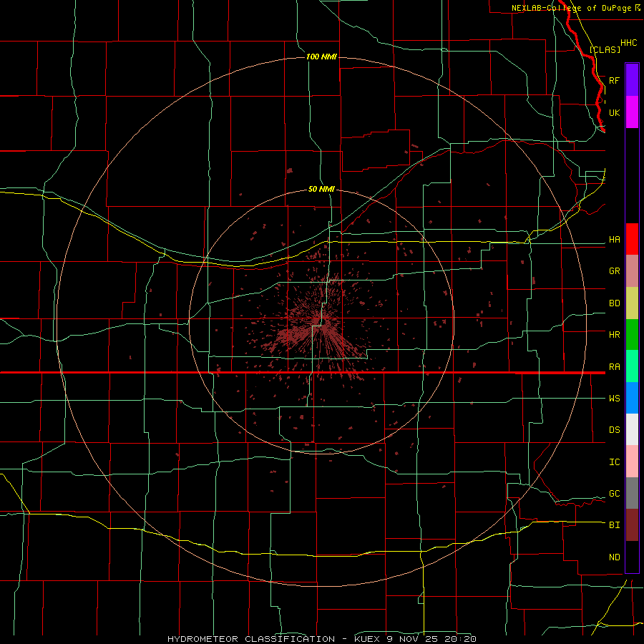
Task: Click the ND legend label
Action: pyautogui.click(x=614, y=557)
